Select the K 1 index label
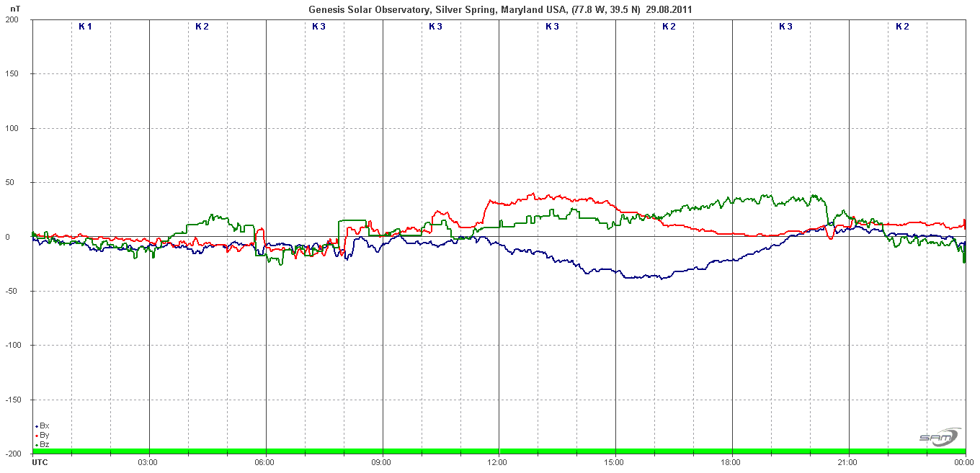The image size is (980, 473). [x=85, y=27]
